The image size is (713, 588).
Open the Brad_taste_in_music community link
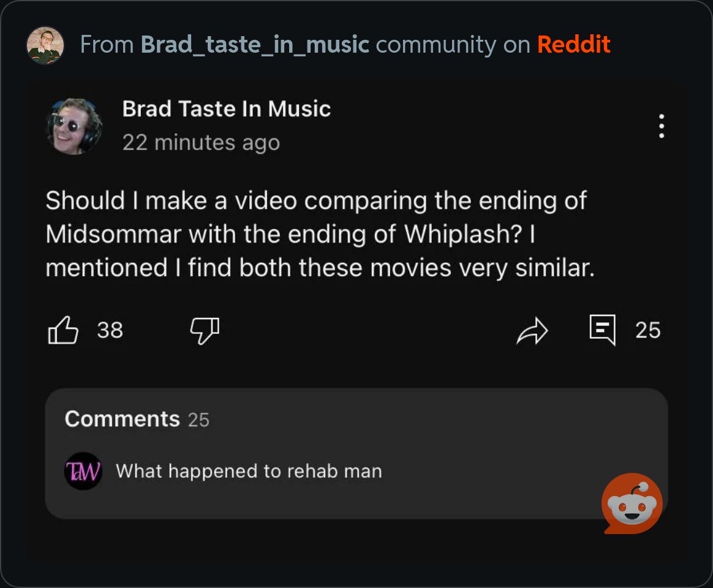[x=255, y=45]
